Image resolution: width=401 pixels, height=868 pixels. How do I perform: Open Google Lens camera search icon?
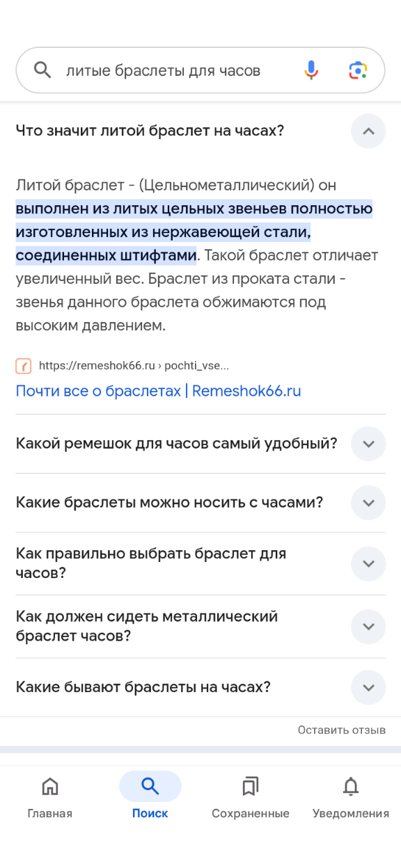[x=357, y=70]
